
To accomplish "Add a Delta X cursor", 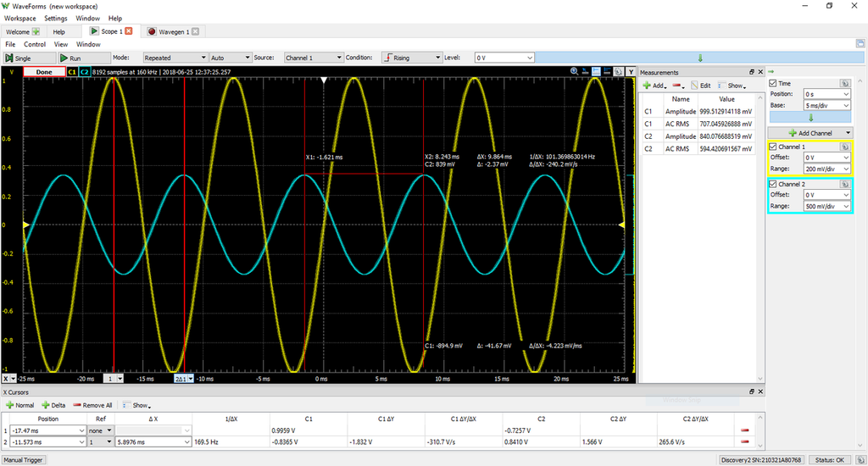I will (53, 405).
